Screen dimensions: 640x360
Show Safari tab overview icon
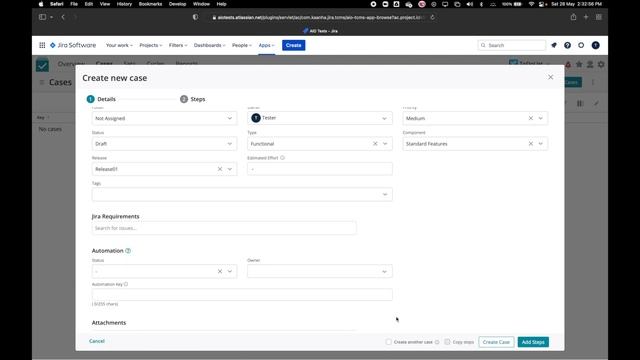599,17
